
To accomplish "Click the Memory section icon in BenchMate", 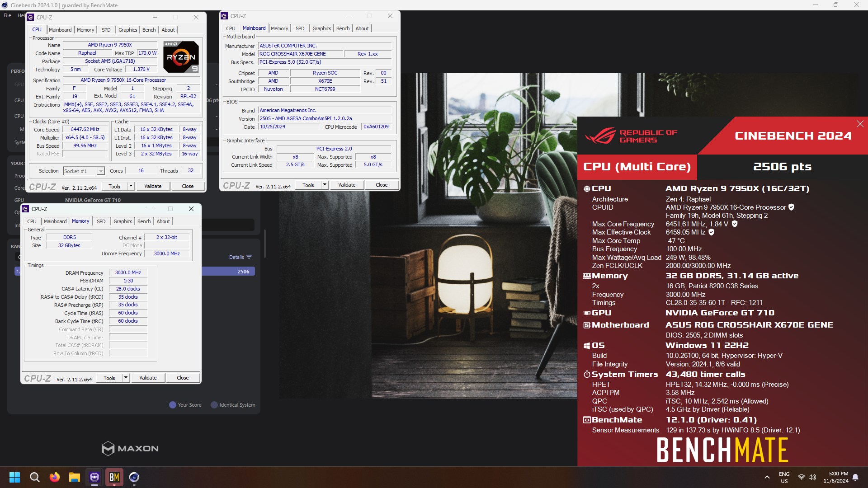I will pyautogui.click(x=587, y=276).
